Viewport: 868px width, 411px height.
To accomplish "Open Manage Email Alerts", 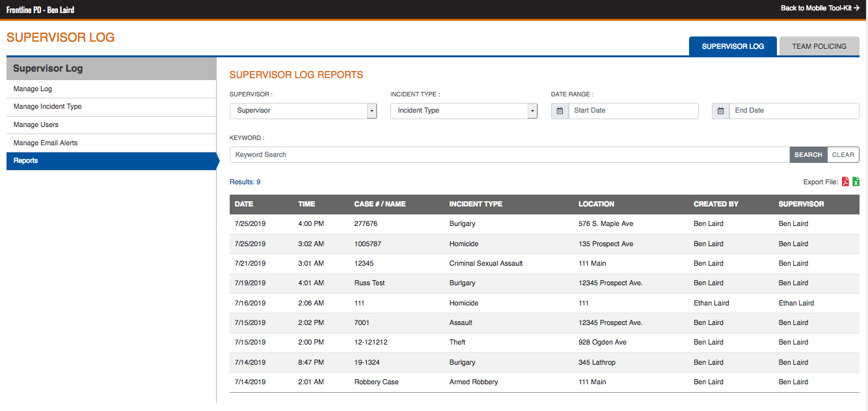I will pyautogui.click(x=46, y=143).
